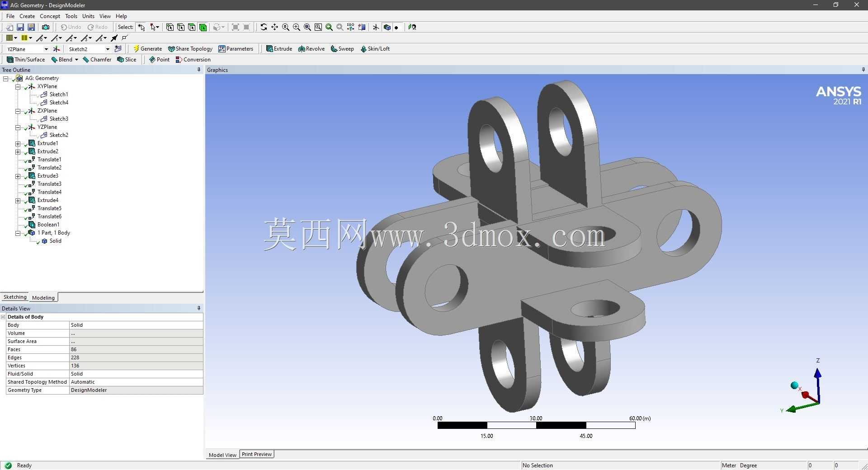
Task: Click the New file icon
Action: [x=9, y=27]
